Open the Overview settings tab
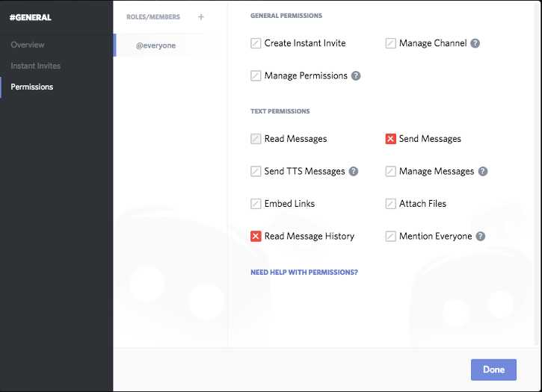The image size is (542, 392). (28, 45)
